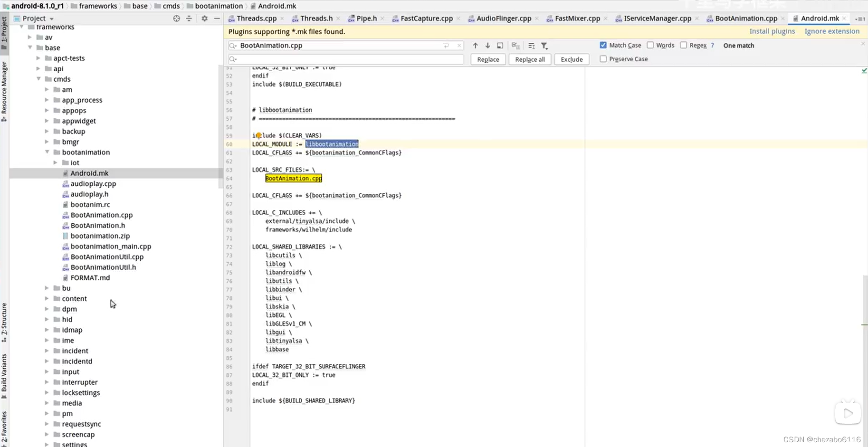Screen dimensions: 868x447
Task: Select the previous occurrence arrow in search bar
Action: tap(475, 45)
